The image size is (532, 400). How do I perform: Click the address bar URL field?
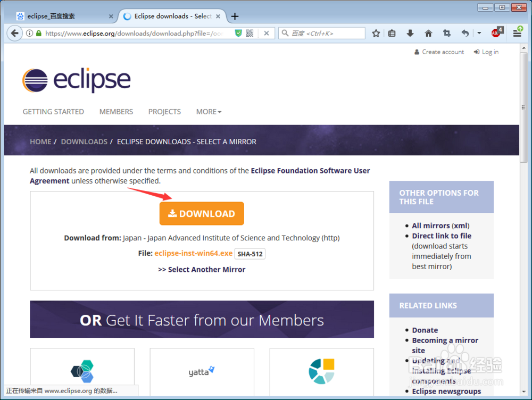[134, 34]
